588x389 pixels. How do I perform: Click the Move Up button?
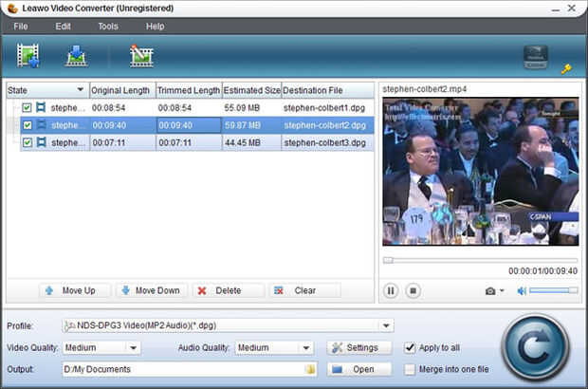coord(75,290)
